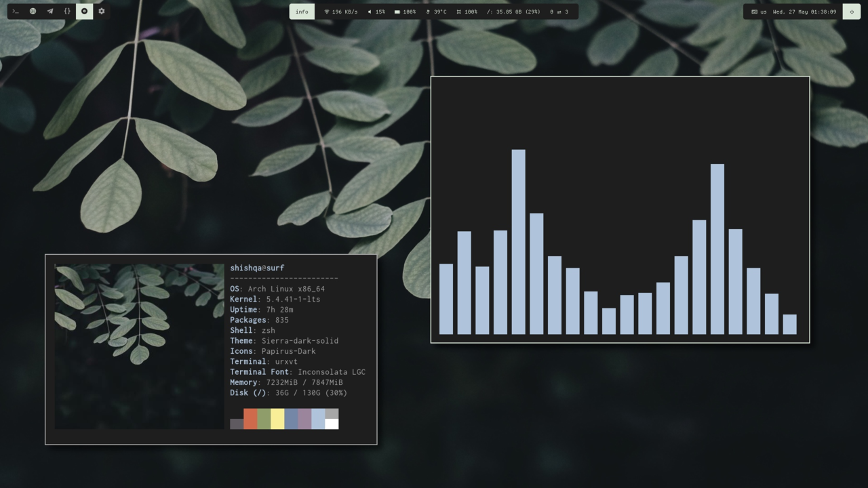868x488 pixels.
Task: Click the package updates counter module
Action: point(559,12)
